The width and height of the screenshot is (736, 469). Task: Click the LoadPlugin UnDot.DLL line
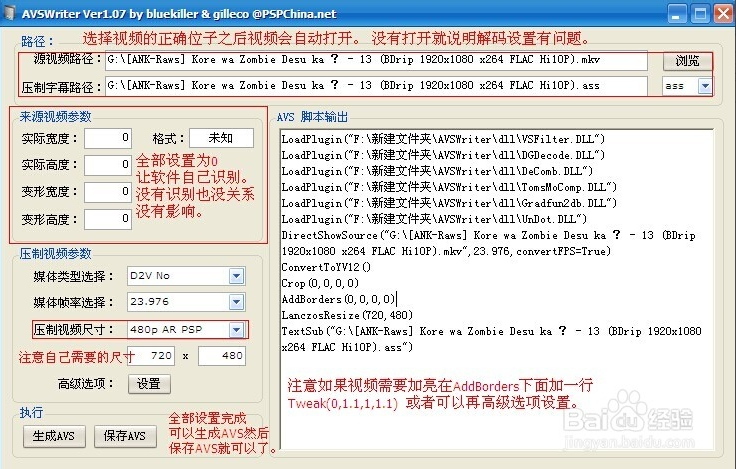pos(434,219)
